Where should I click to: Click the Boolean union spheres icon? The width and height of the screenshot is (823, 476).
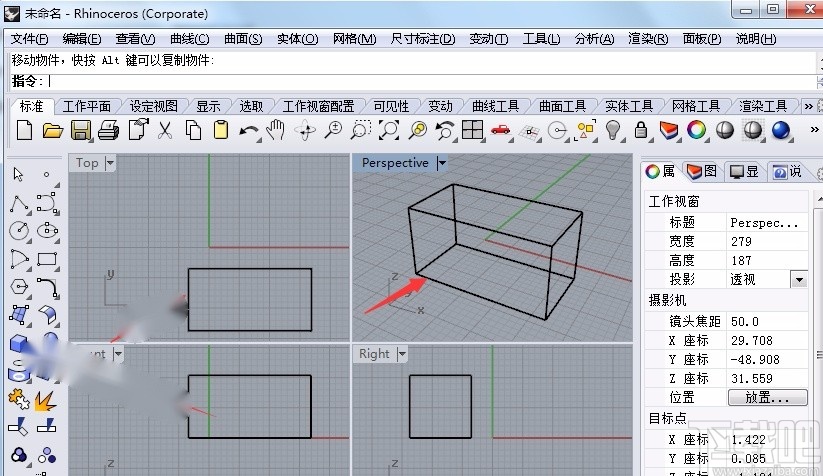click(x=19, y=454)
